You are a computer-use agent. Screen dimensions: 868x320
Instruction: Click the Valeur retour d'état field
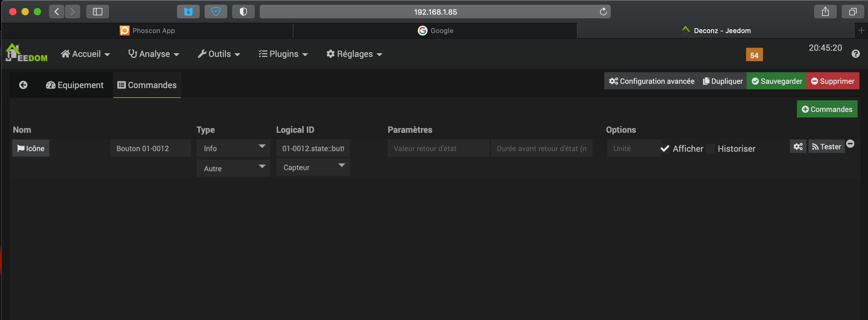coord(438,148)
